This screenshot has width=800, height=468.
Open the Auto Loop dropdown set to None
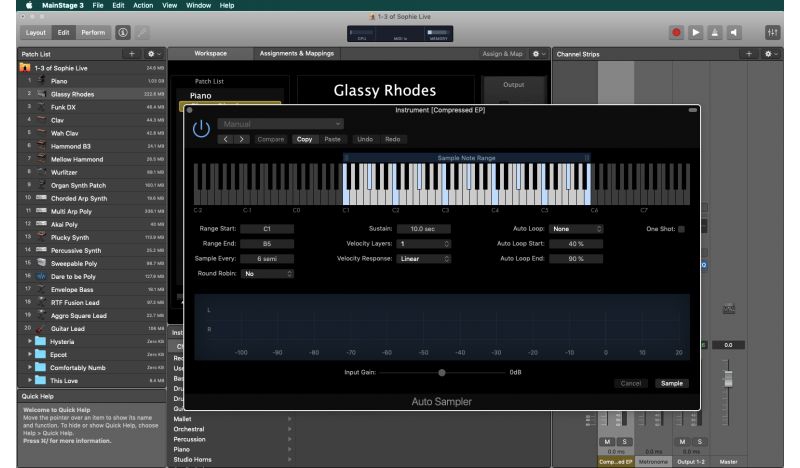576,229
